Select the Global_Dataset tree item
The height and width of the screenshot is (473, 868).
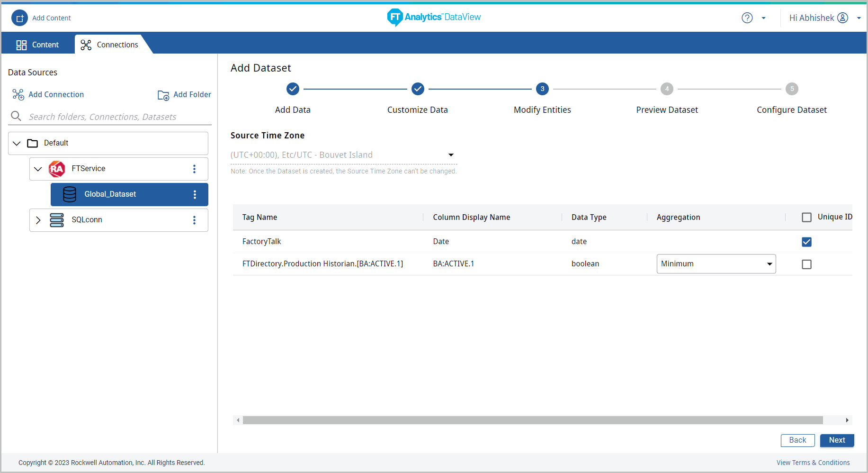pos(129,194)
